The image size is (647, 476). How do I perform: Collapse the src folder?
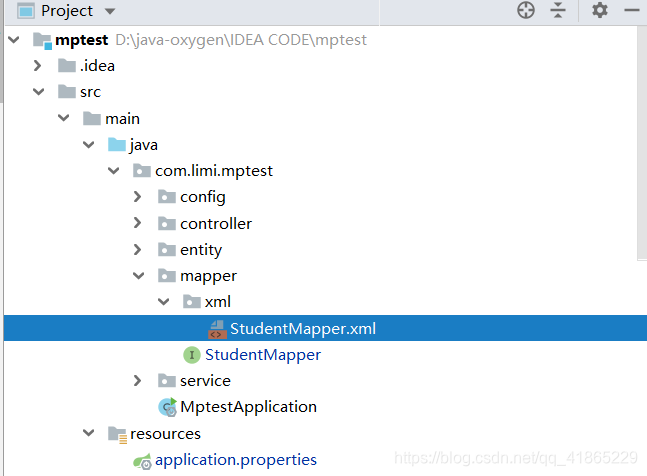coord(39,92)
